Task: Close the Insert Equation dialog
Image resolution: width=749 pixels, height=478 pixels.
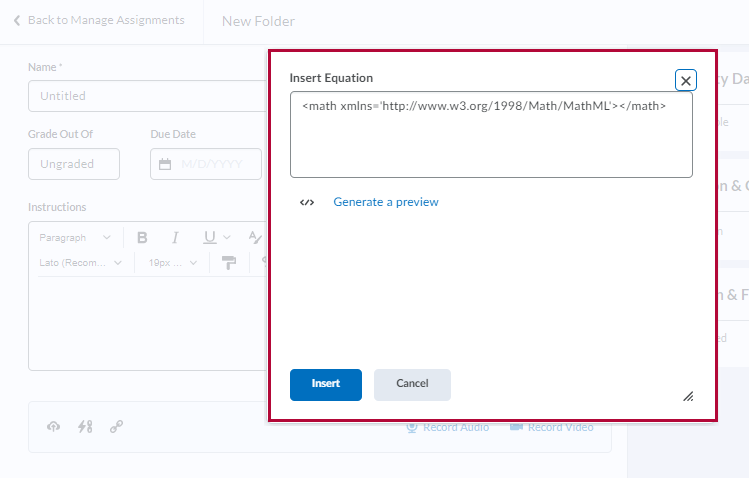Action: click(686, 81)
